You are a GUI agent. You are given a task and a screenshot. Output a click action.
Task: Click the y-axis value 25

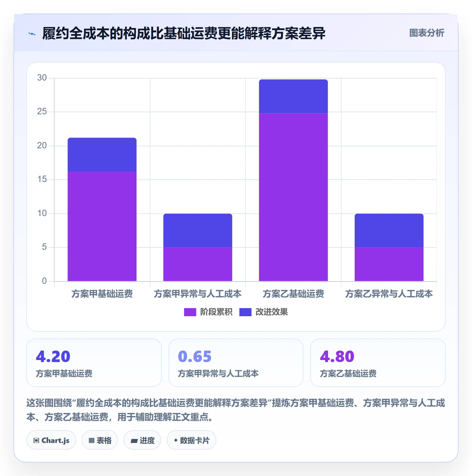(42, 112)
